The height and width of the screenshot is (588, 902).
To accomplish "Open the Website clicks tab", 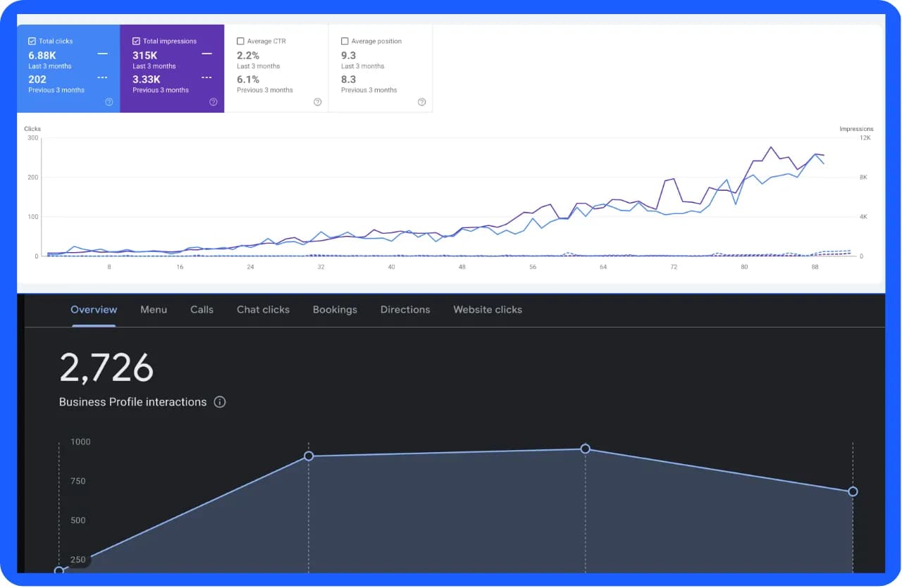I will pos(488,310).
